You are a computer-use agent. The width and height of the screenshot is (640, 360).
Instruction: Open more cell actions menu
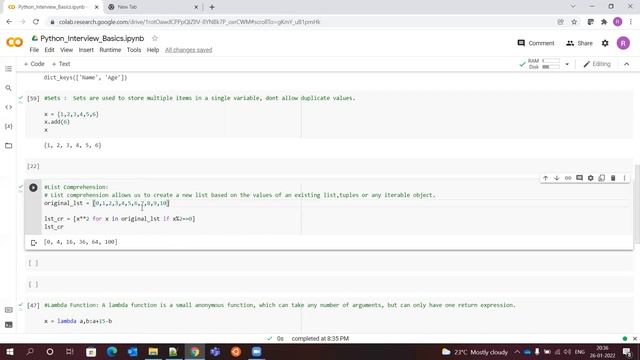point(624,178)
